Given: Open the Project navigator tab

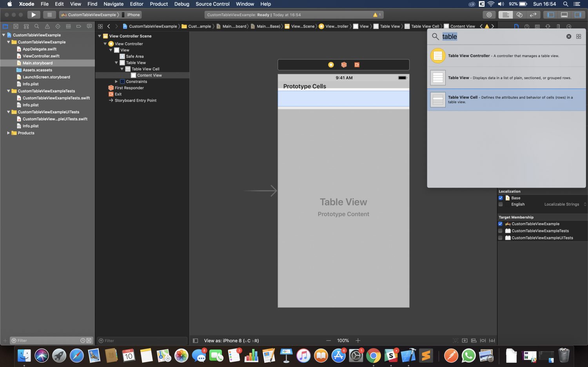Looking at the screenshot, I should [x=5, y=27].
